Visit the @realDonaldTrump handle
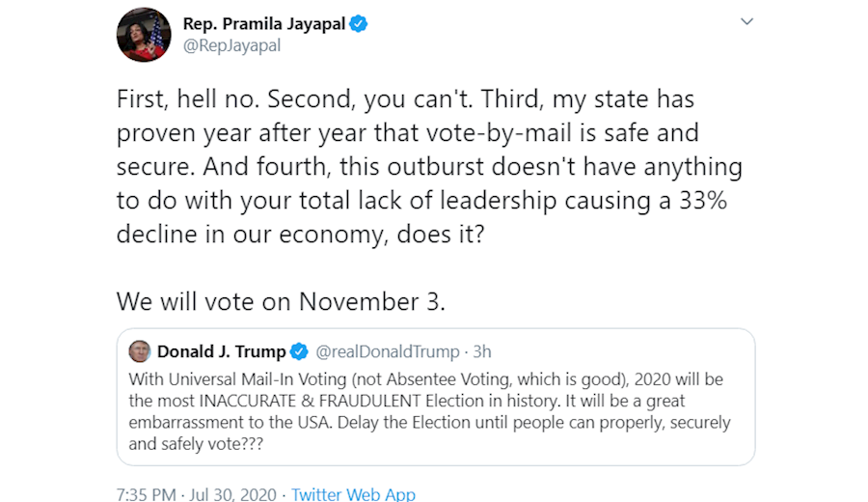 [388, 351]
